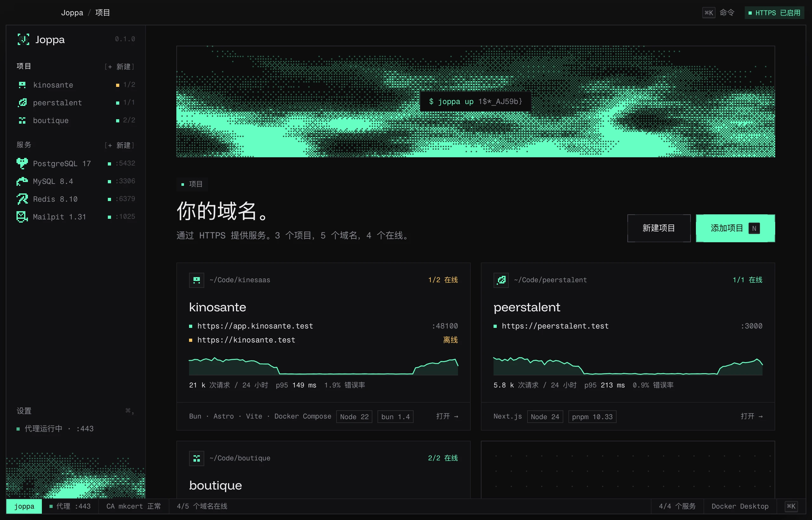The image size is (812, 520).
Task: Click the boutique card icon beside ~/Code/boutique
Action: coord(197,458)
